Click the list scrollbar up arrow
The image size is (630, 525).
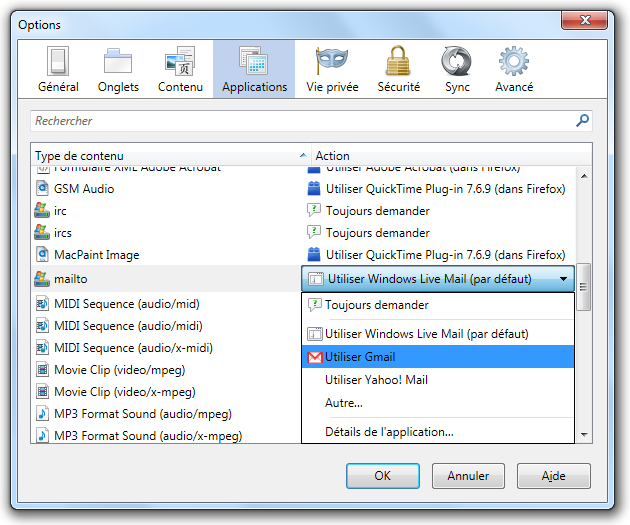(584, 176)
